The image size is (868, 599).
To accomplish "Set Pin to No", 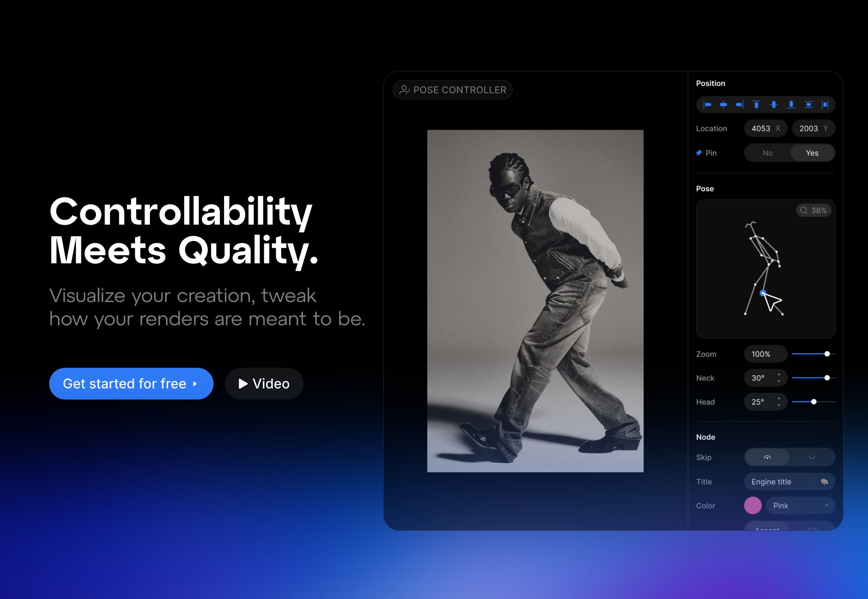I will tap(767, 153).
